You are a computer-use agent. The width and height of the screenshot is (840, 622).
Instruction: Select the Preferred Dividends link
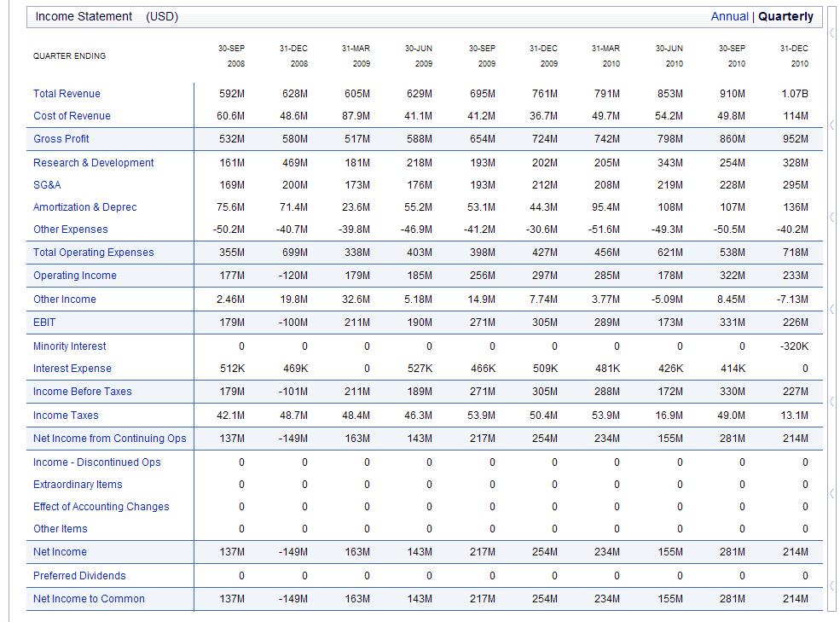(79, 576)
